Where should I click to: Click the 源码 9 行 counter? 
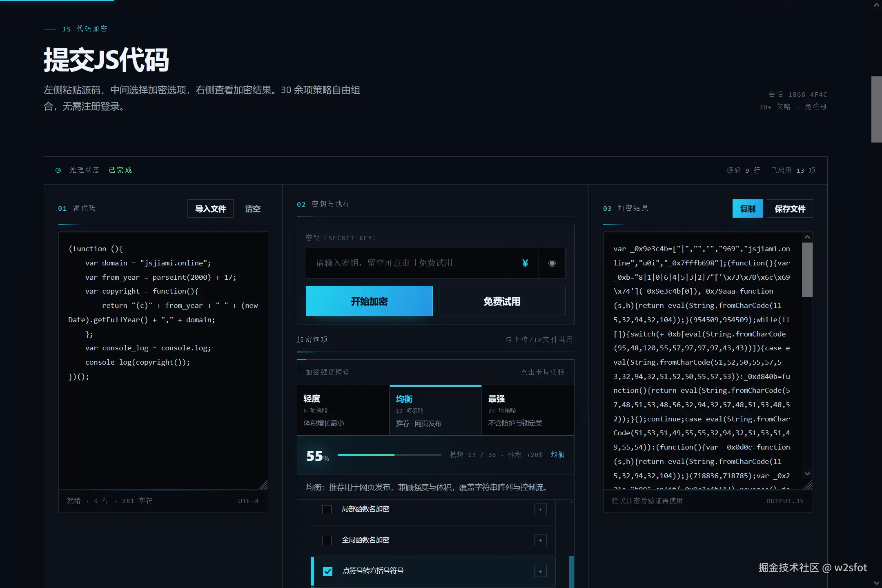(x=743, y=170)
